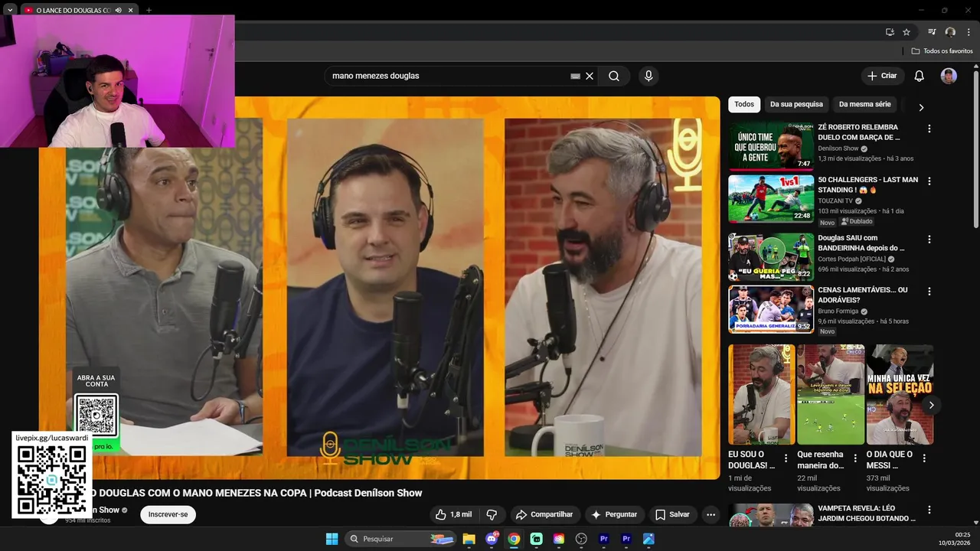Open more actions ellipsis below video
980x551 pixels.
[x=710, y=514]
